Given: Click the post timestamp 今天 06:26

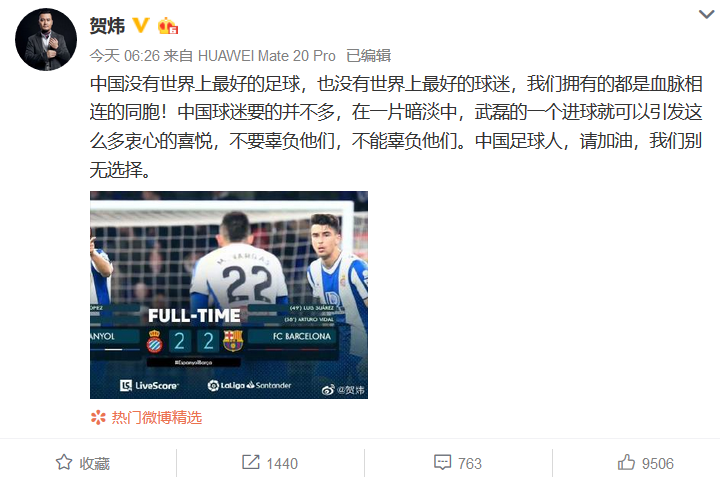Looking at the screenshot, I should [x=124, y=56].
